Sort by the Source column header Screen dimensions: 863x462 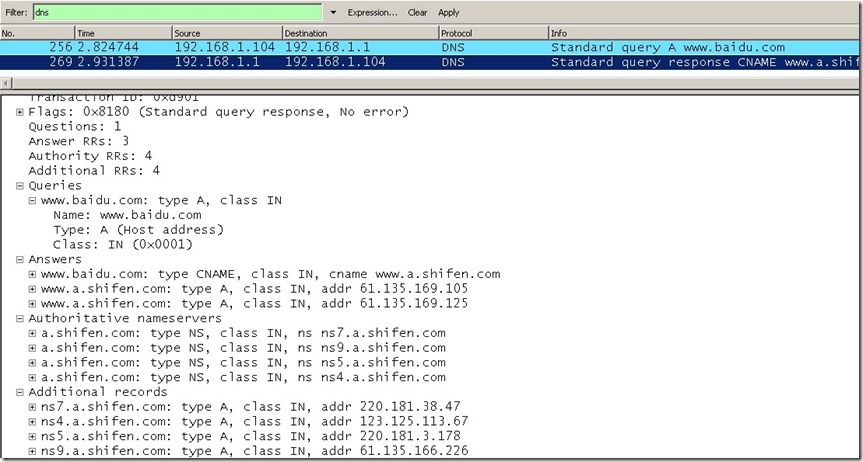point(227,33)
